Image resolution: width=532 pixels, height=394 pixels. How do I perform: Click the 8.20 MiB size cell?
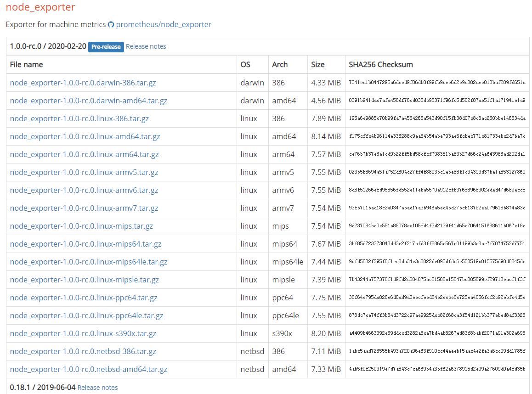(x=326, y=334)
